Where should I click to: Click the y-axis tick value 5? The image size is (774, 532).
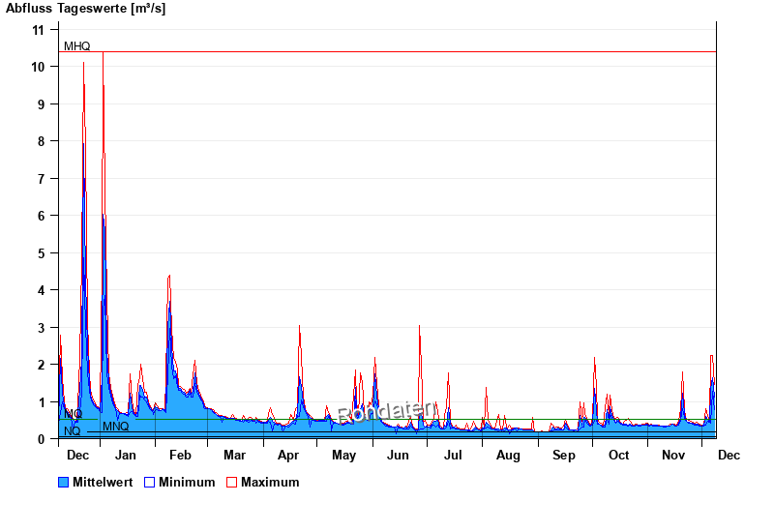42,253
